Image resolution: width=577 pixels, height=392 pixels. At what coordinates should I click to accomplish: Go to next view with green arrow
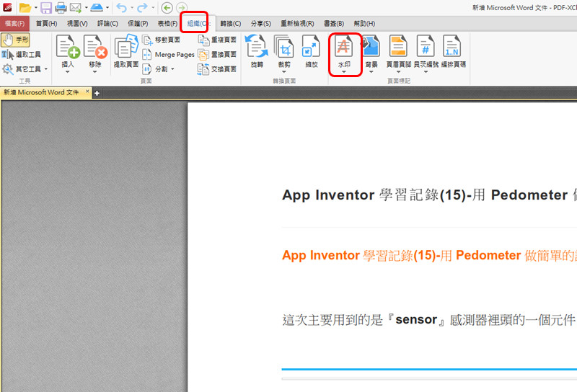pos(182,7)
